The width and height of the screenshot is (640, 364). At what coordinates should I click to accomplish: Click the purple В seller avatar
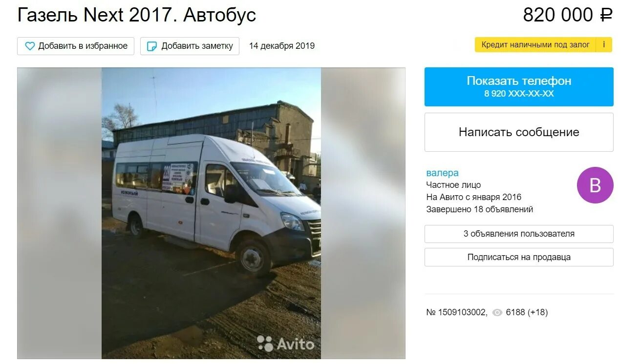(x=595, y=185)
